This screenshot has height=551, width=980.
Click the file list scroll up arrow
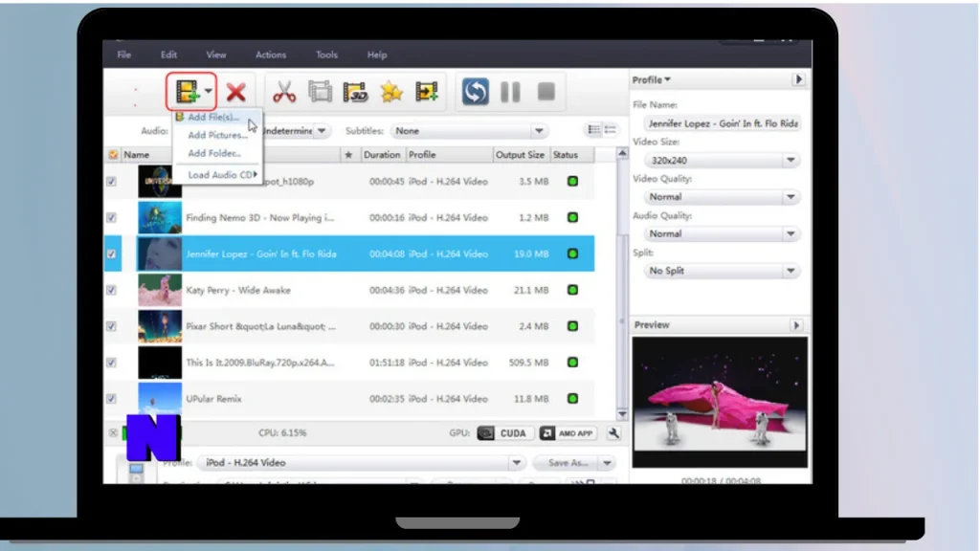click(622, 154)
